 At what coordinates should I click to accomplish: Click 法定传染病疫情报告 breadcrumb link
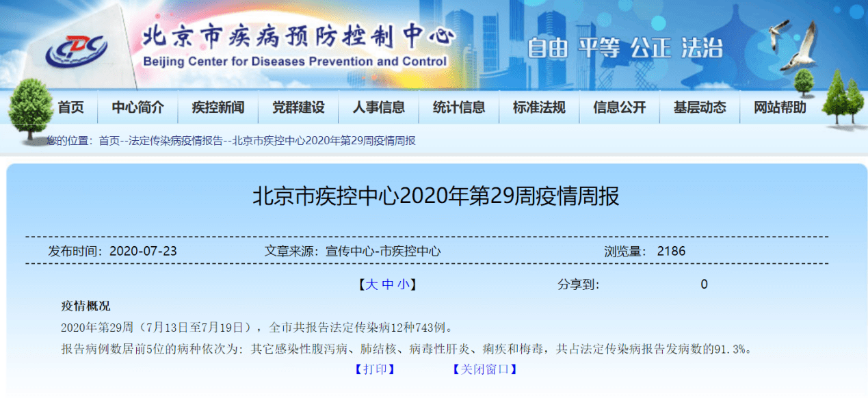(176, 141)
